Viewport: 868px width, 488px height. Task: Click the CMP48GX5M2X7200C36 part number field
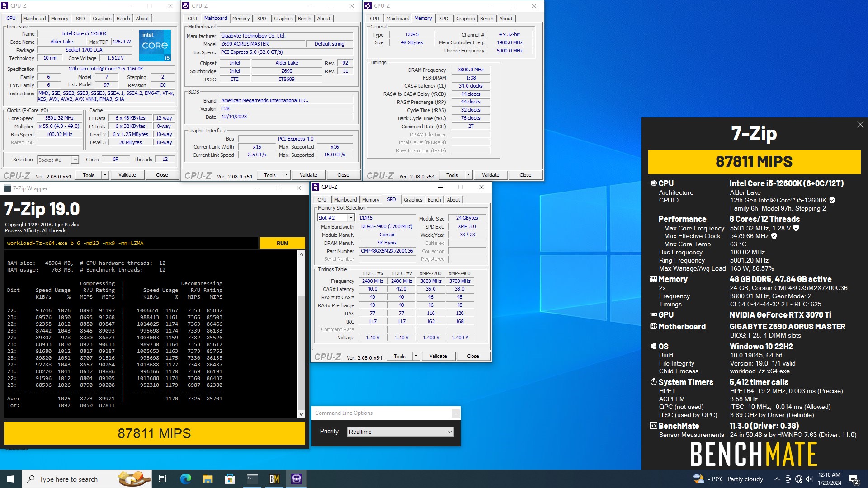[387, 251]
